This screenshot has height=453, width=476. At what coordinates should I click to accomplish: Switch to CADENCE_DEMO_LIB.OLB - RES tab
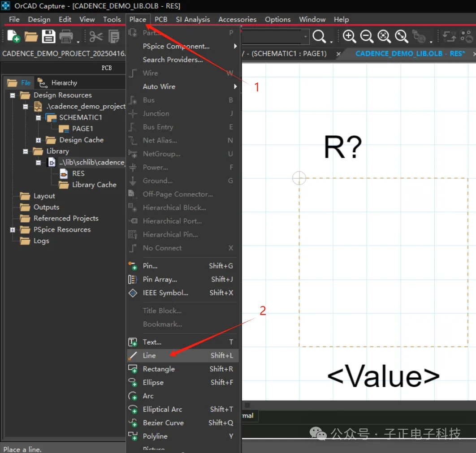click(410, 54)
